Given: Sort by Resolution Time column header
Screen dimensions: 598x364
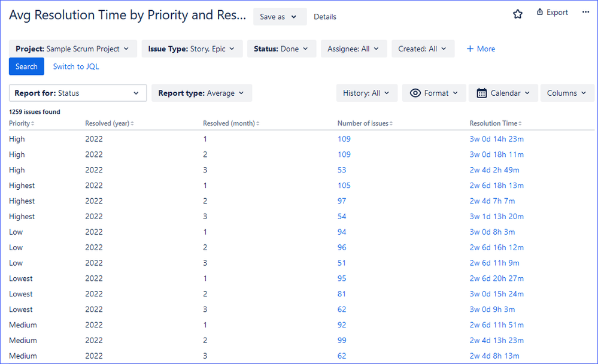Looking at the screenshot, I should click(x=496, y=123).
